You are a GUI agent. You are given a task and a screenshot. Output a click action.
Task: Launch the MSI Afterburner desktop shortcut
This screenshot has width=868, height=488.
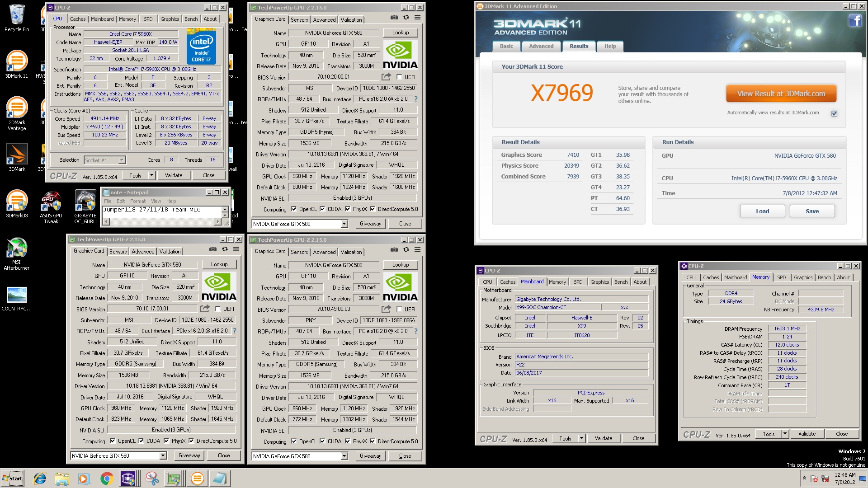click(17, 253)
